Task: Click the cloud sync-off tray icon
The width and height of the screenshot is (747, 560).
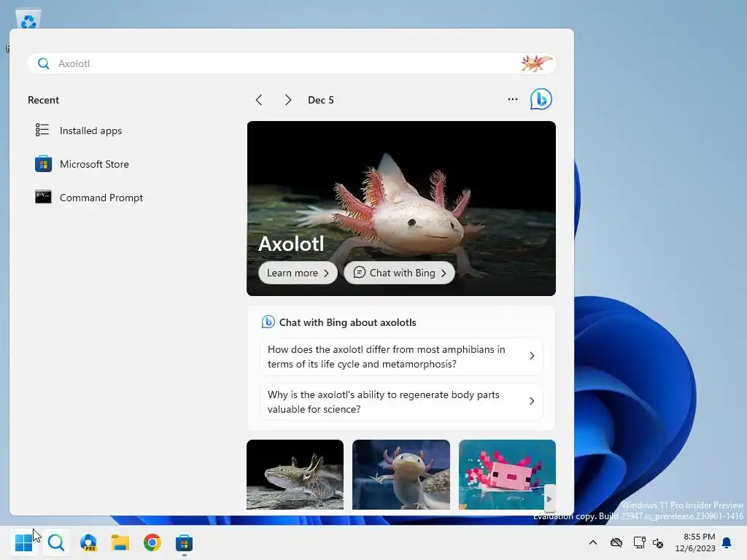Action: tap(616, 542)
